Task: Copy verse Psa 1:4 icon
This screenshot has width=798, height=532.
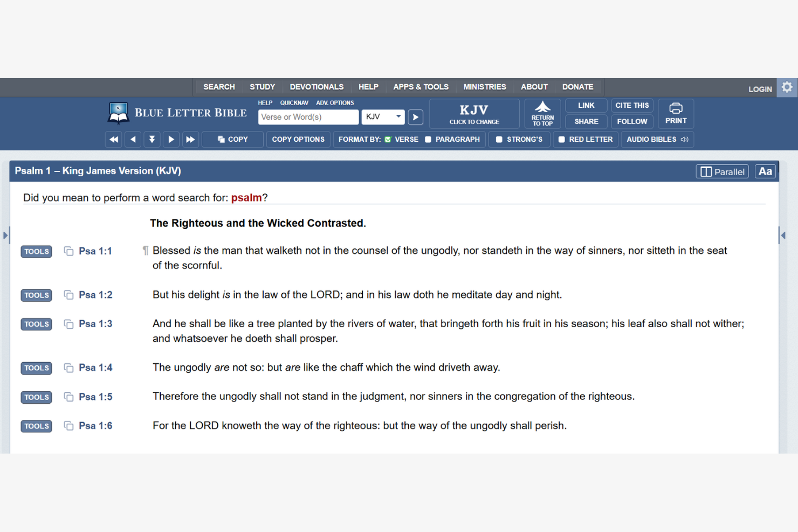Action: (x=68, y=368)
